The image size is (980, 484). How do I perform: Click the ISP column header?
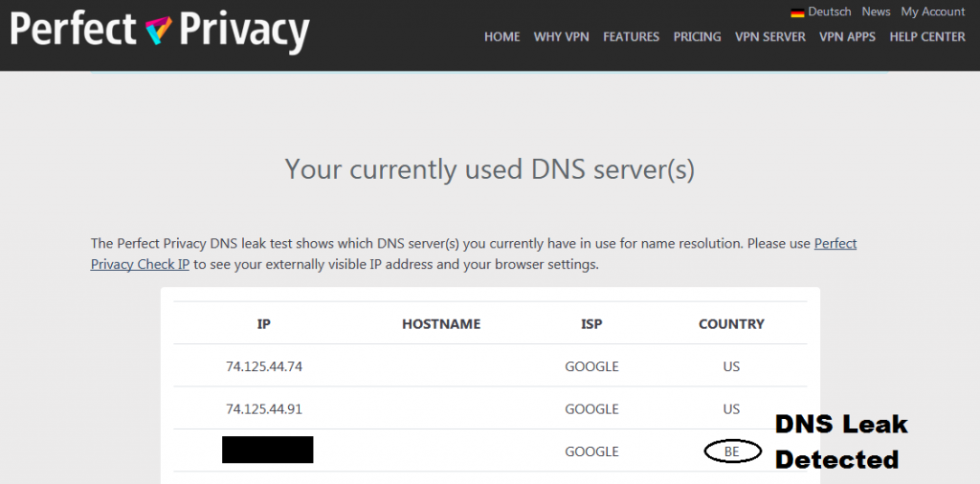click(591, 324)
